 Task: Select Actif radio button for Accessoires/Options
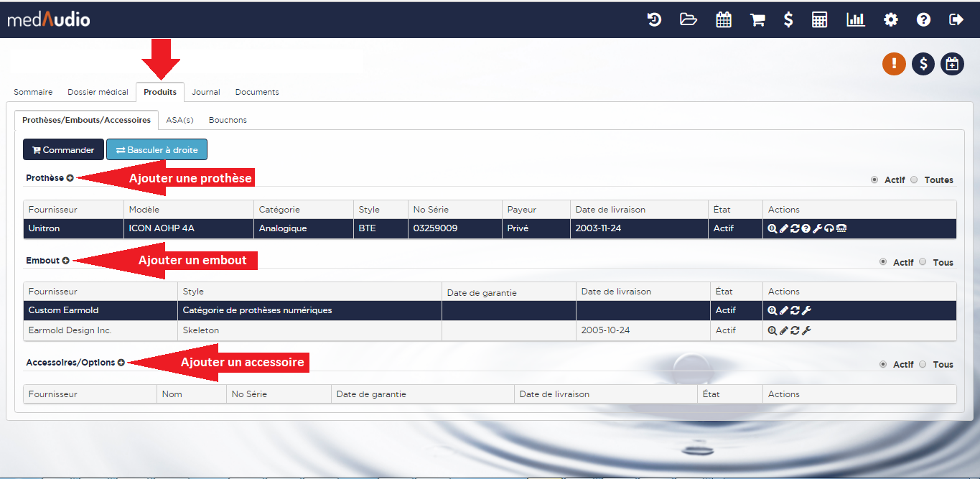click(x=883, y=364)
